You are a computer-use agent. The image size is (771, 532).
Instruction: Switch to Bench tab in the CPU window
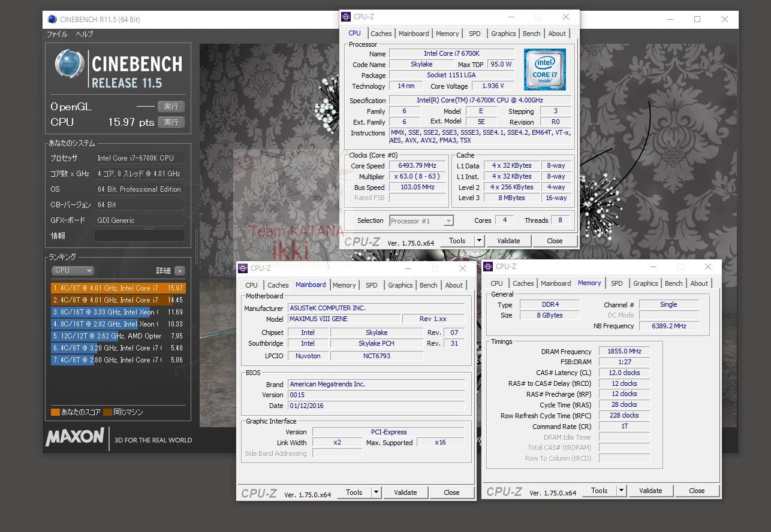531,34
